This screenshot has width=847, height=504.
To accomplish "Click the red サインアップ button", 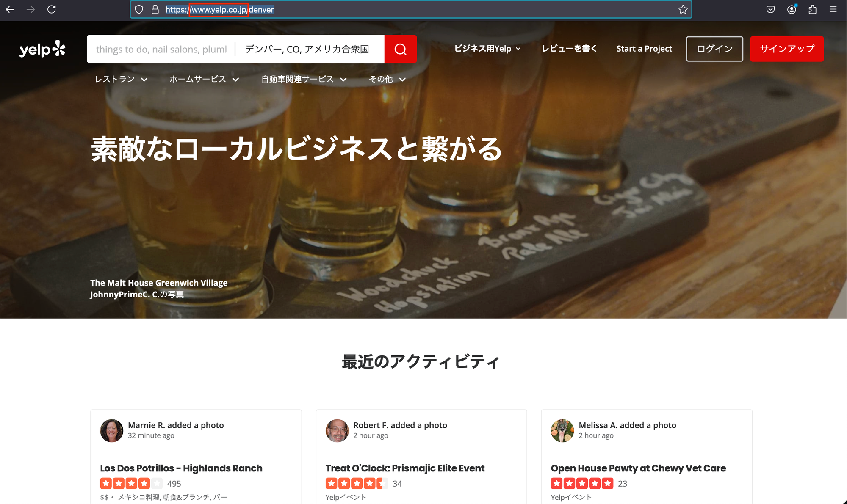I will [786, 49].
